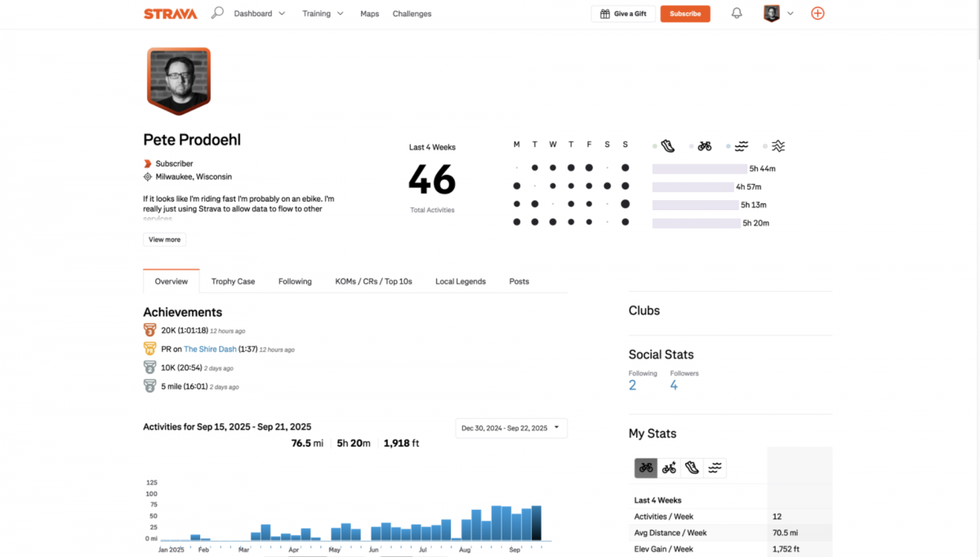The width and height of the screenshot is (980, 557).
Task: Click the Pete Prodoehl name heading
Action: tap(192, 140)
